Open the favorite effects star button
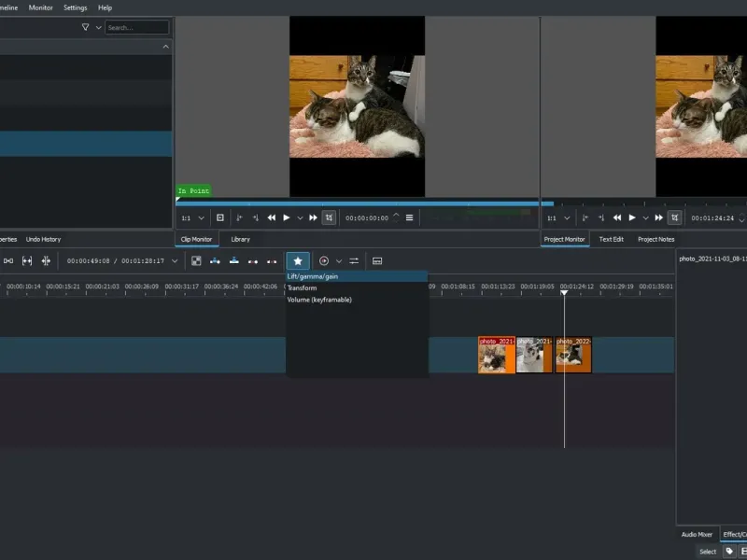The height and width of the screenshot is (560, 747). click(x=298, y=261)
